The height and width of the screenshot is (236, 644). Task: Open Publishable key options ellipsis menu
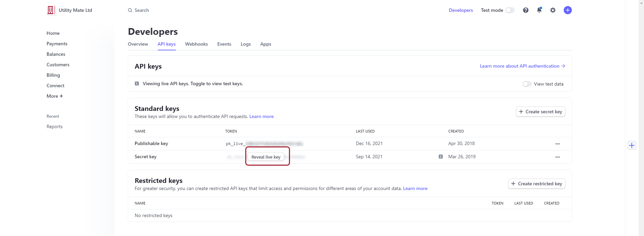[x=557, y=144]
